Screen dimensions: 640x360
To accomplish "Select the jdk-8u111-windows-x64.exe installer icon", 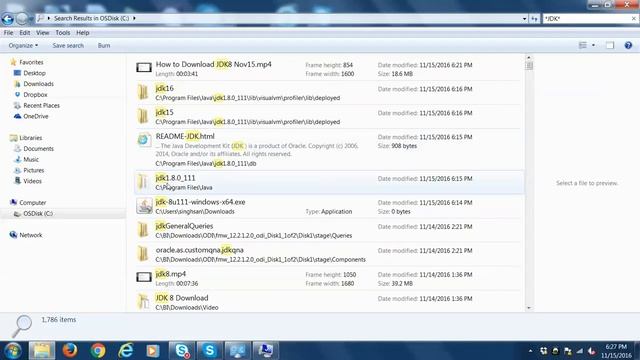I will click(x=144, y=206).
